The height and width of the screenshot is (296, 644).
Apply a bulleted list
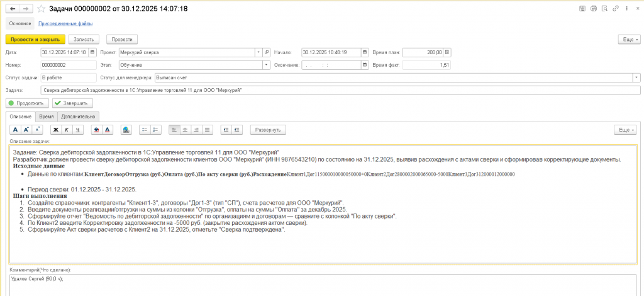pyautogui.click(x=145, y=130)
